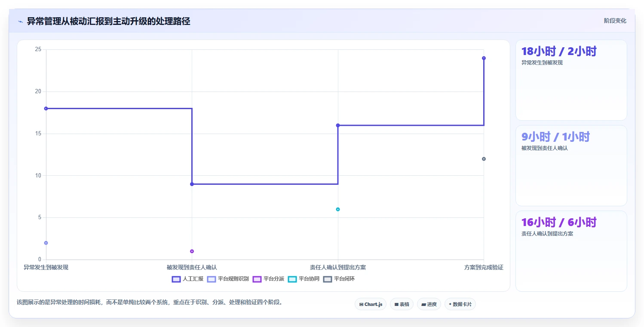
Task: Open the 9小时 / 1小时 stat card
Action: pyautogui.click(x=571, y=166)
